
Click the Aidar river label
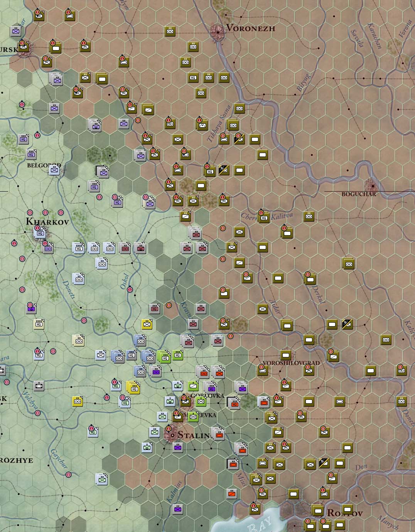(274, 306)
